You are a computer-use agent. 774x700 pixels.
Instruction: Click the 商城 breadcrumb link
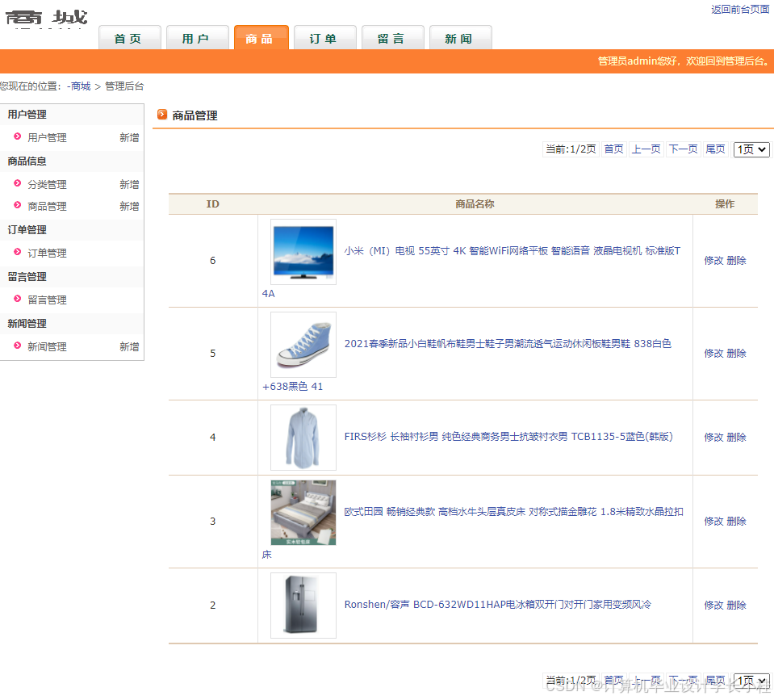click(81, 86)
